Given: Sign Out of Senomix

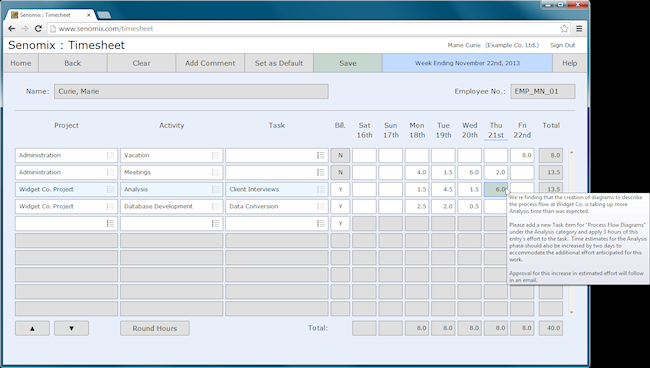Looking at the screenshot, I should pos(563,45).
